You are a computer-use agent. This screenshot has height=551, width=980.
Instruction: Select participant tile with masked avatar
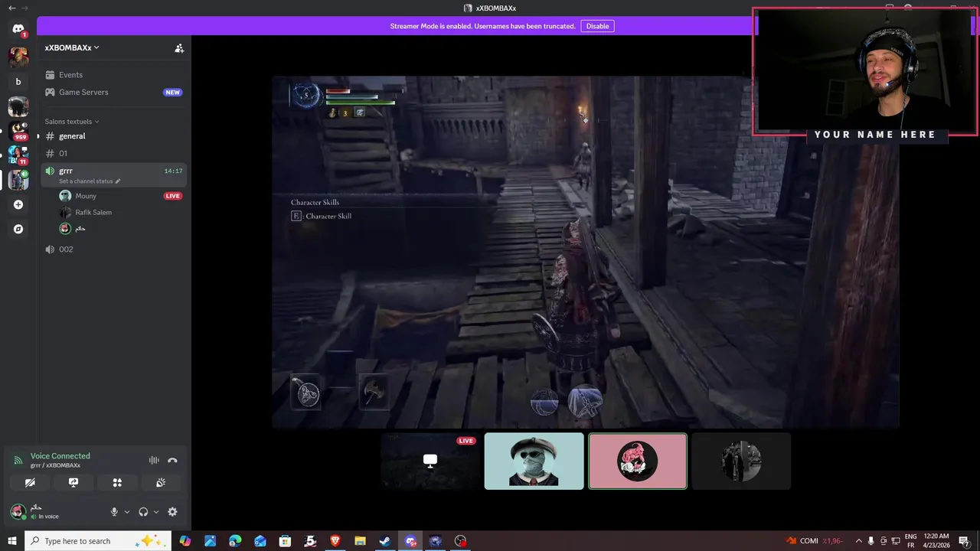(534, 461)
